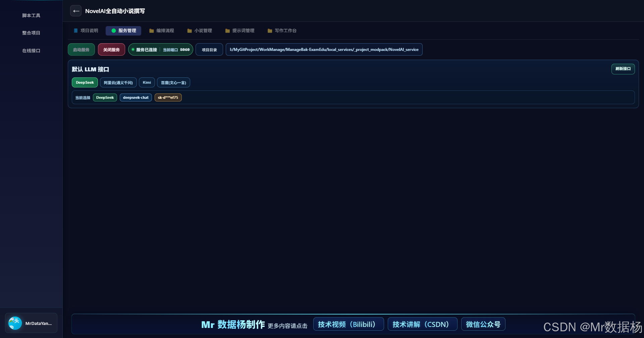The image size is (644, 338).
Task: Click the MrDataYan... username label
Action: click(x=39, y=324)
